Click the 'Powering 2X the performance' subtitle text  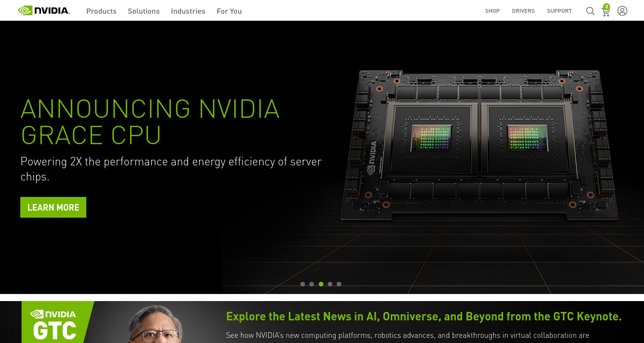pos(171,169)
